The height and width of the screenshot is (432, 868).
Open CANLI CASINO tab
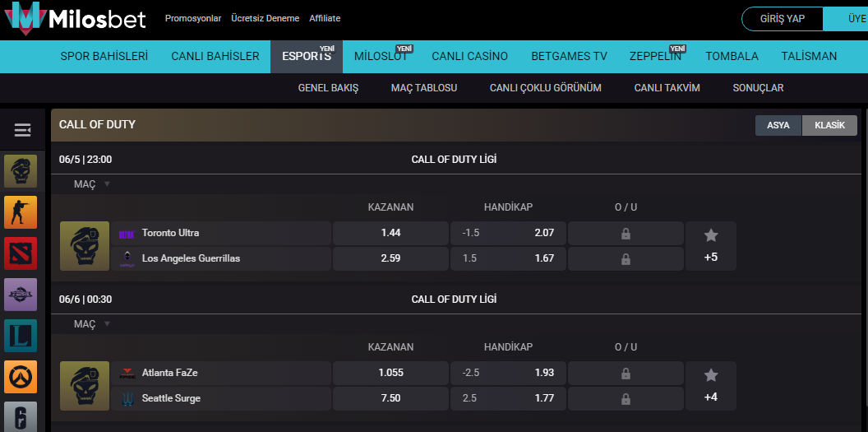pyautogui.click(x=470, y=56)
